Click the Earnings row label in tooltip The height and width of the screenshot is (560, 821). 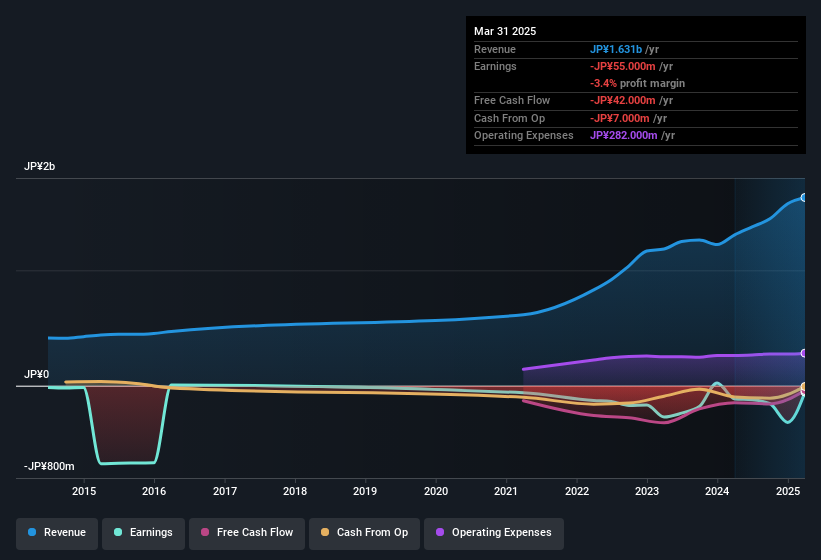pyautogui.click(x=495, y=66)
